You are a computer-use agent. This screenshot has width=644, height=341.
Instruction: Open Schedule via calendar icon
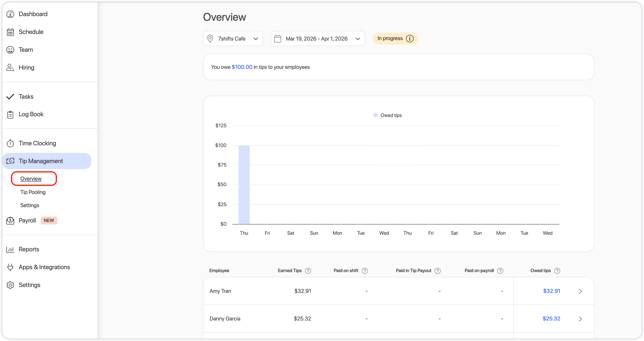pos(10,32)
